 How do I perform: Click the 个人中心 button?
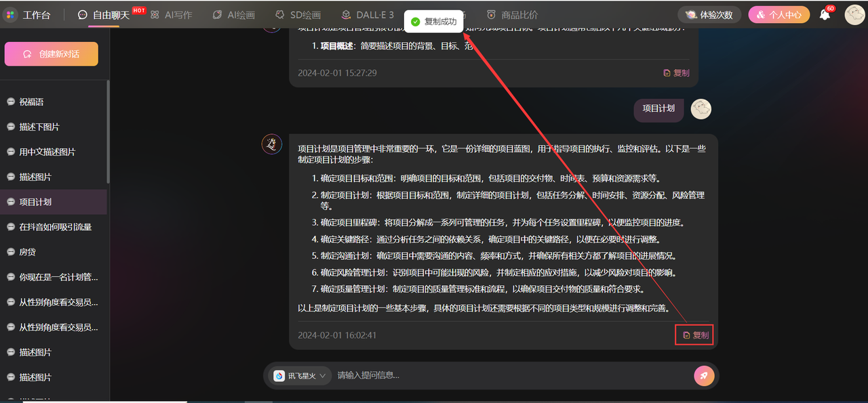pyautogui.click(x=778, y=15)
